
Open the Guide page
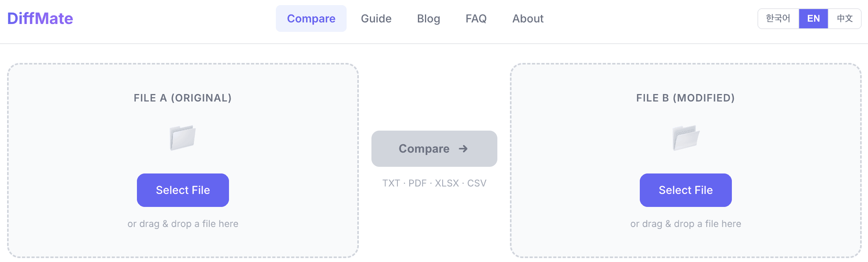click(376, 18)
